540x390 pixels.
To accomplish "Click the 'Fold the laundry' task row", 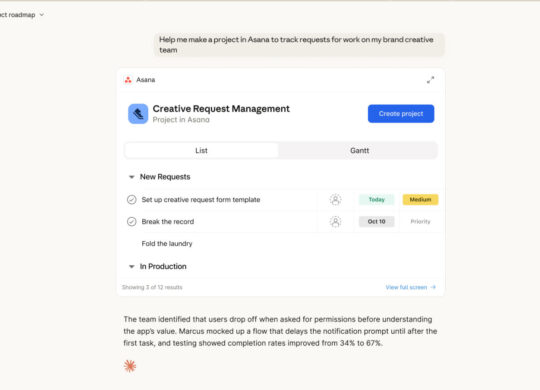I will [282, 244].
